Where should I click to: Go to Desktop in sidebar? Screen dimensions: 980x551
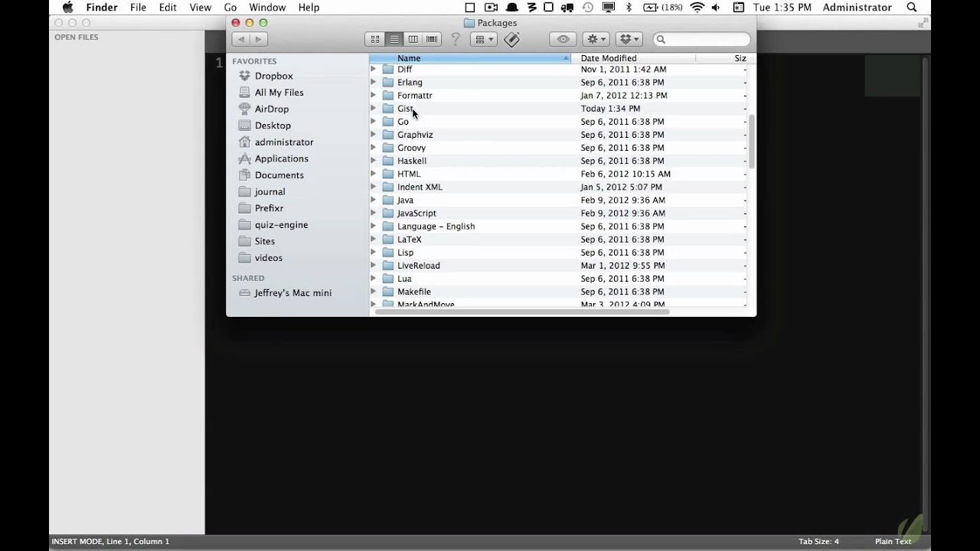273,126
